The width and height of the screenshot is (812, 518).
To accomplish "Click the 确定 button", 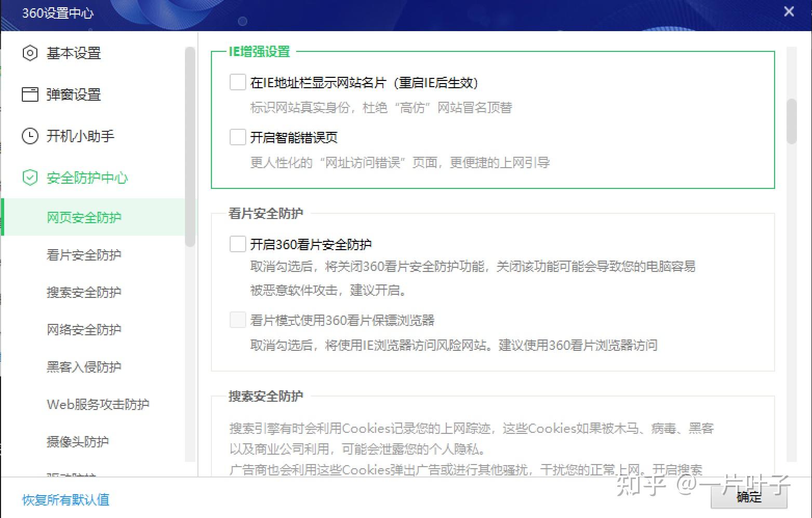I will click(x=749, y=497).
